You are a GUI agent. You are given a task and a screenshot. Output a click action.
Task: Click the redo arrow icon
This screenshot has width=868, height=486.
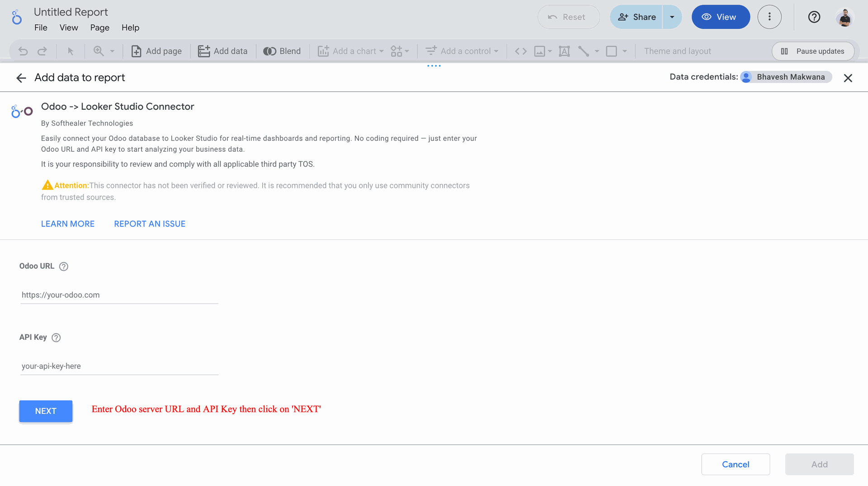coord(42,51)
